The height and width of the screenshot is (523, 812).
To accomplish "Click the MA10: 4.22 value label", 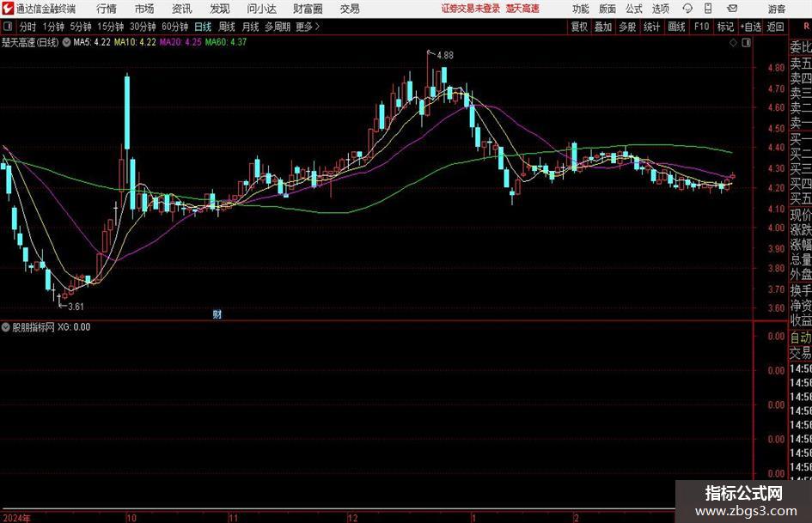I will (135, 42).
